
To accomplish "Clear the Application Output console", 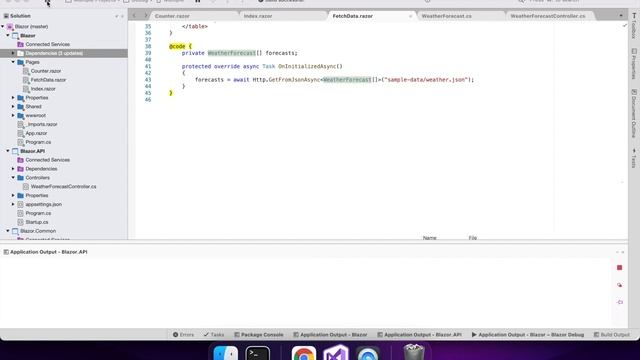I will (x=620, y=285).
